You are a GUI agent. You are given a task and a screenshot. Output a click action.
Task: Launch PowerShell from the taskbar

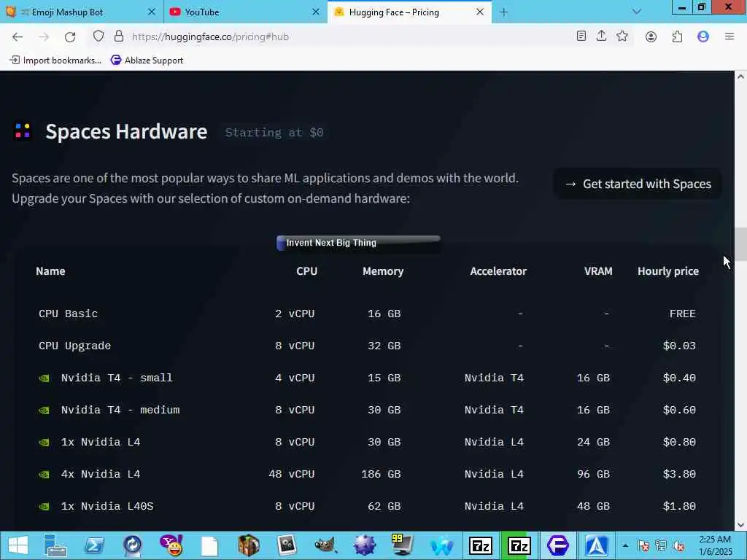click(94, 545)
